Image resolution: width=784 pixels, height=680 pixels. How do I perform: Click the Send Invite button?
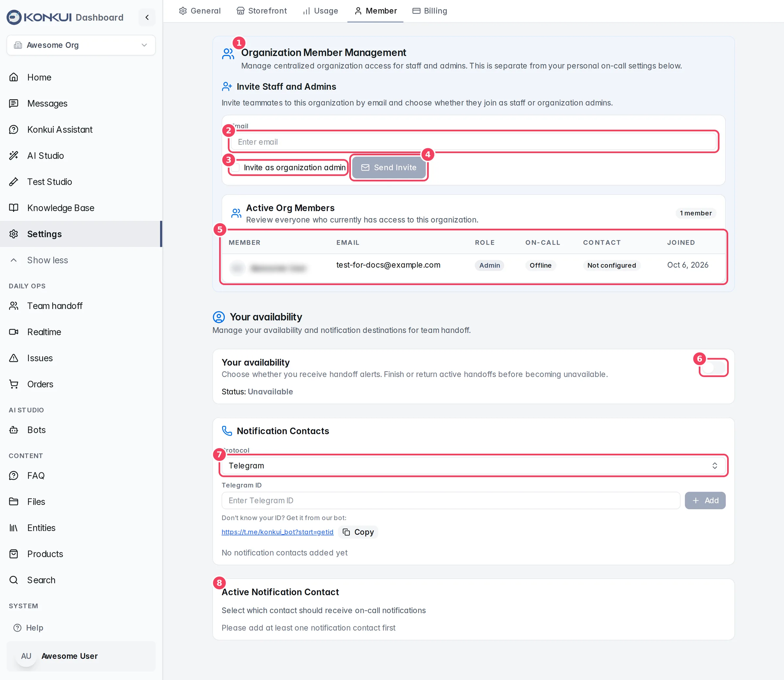tap(389, 168)
